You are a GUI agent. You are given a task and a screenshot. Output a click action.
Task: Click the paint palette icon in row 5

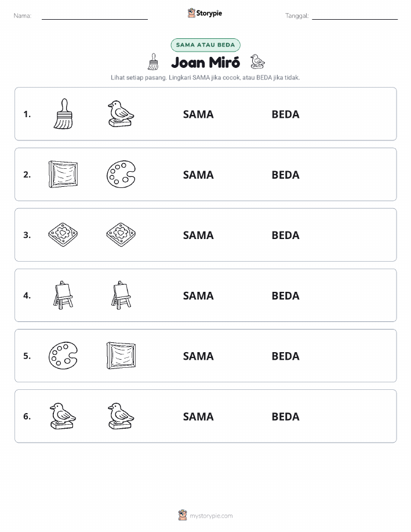(x=63, y=356)
